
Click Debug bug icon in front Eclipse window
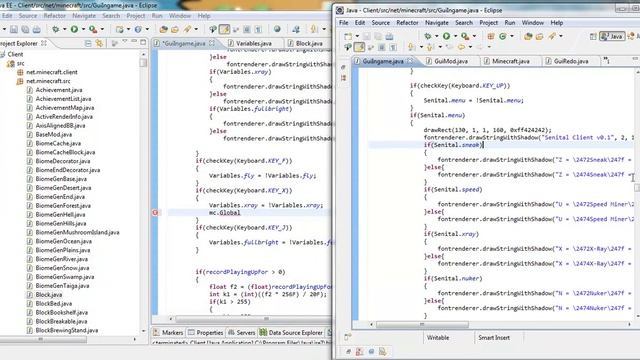[x=427, y=36]
